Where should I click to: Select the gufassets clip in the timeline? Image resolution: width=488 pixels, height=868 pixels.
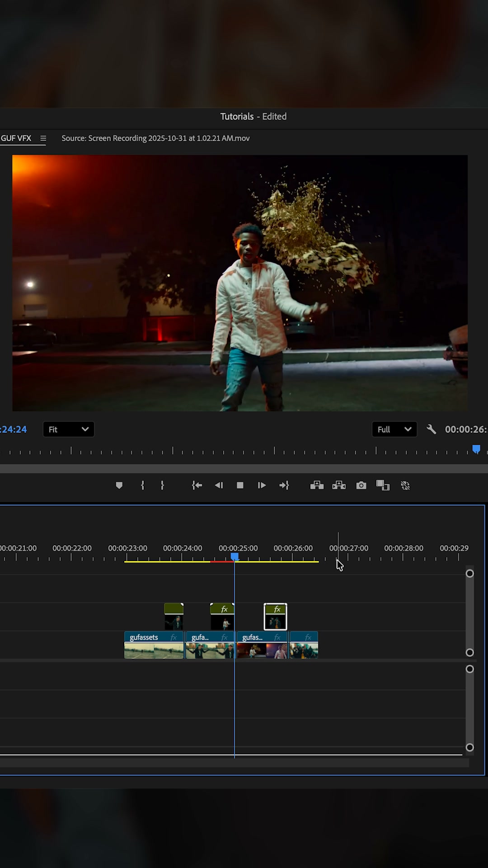[154, 645]
